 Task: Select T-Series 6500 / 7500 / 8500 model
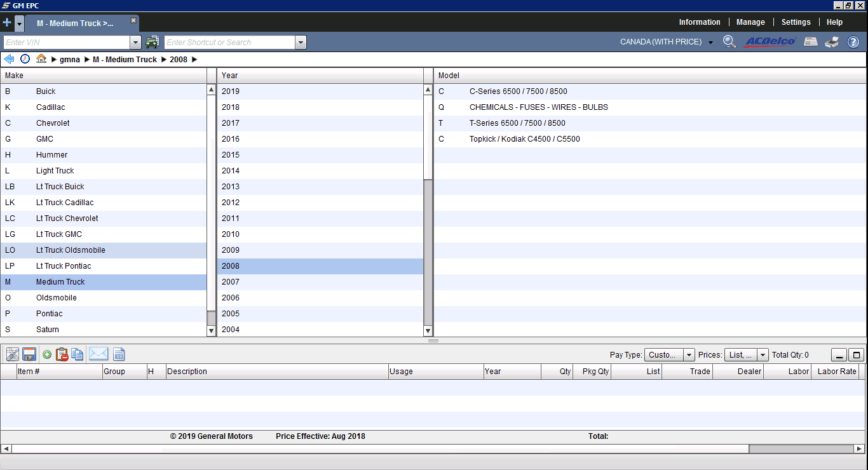(x=650, y=123)
